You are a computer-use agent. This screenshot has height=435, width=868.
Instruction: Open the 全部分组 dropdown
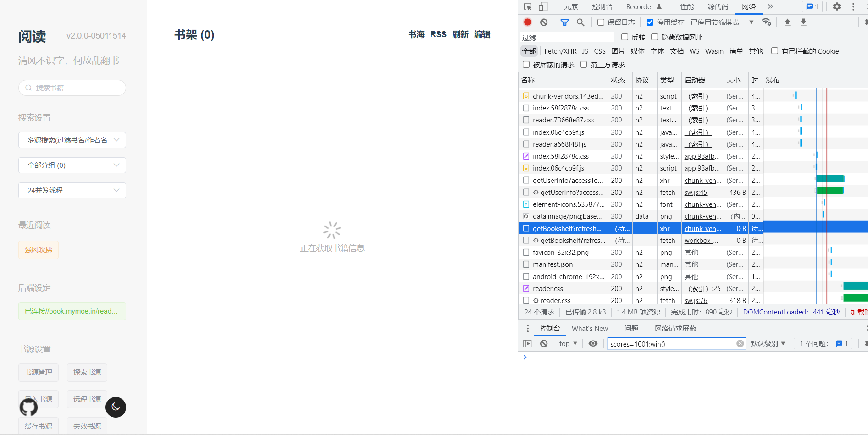coord(72,165)
